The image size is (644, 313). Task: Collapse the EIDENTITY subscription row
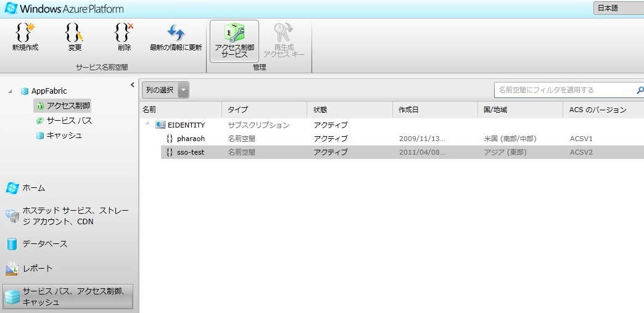tap(147, 124)
